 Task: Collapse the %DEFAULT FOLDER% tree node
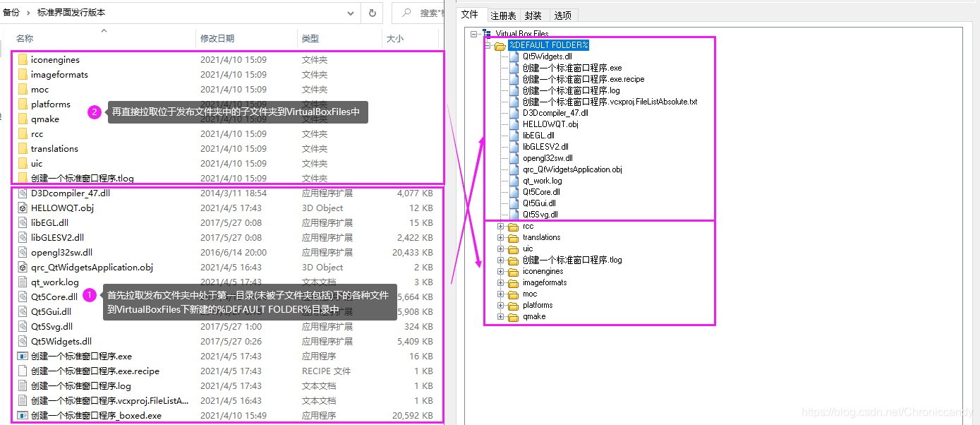(x=488, y=44)
